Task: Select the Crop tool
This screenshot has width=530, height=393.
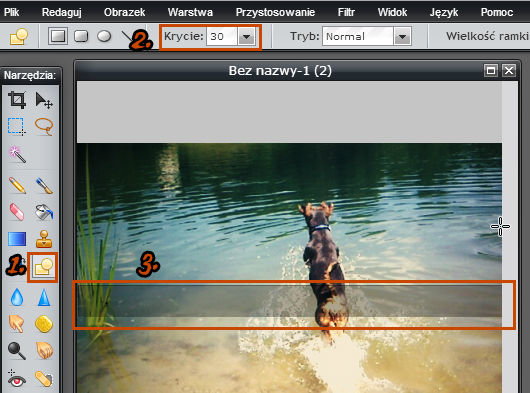Action: pyautogui.click(x=17, y=100)
